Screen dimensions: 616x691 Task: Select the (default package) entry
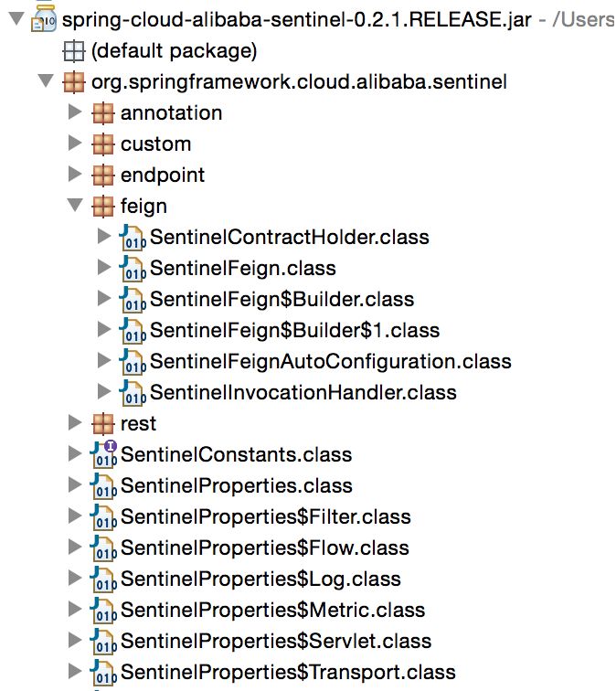[174, 51]
